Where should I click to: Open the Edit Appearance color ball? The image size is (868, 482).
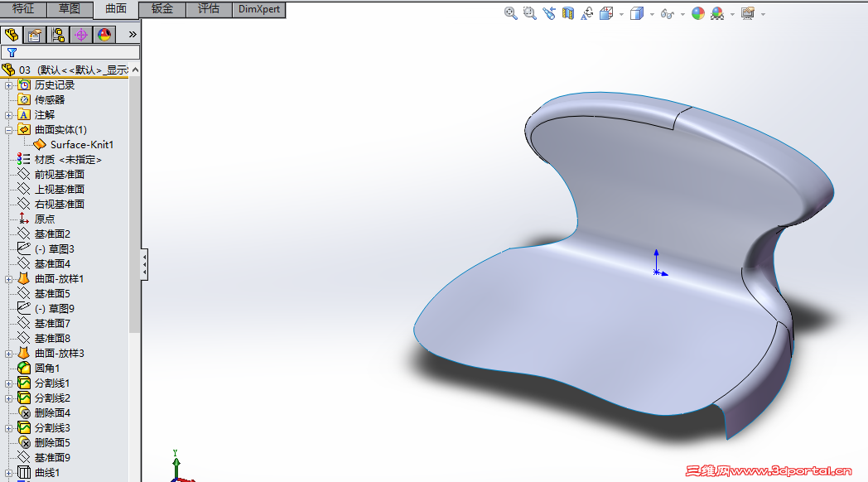coord(698,13)
